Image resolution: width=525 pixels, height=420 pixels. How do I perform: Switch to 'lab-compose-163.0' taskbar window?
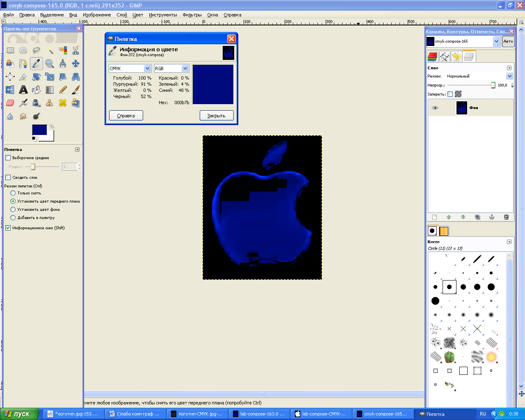click(x=259, y=414)
